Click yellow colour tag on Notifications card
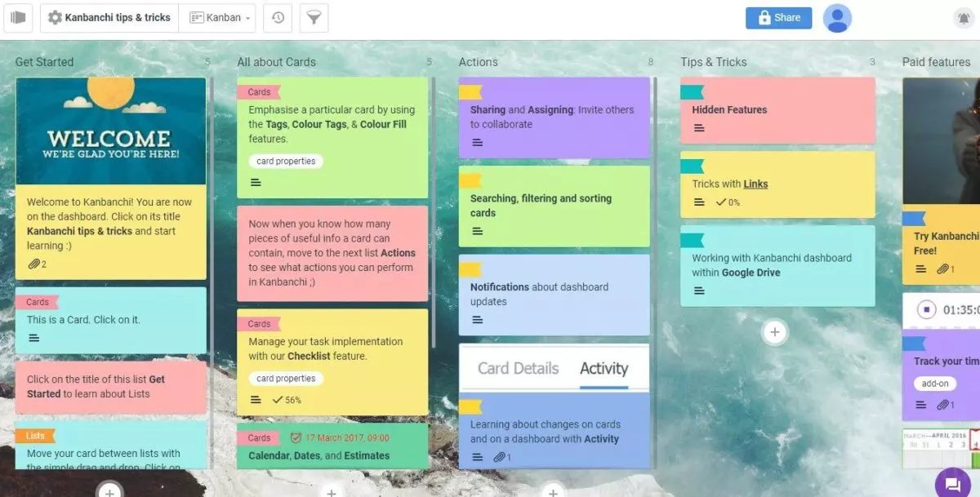Screen dimensions: 980x497 [470, 269]
